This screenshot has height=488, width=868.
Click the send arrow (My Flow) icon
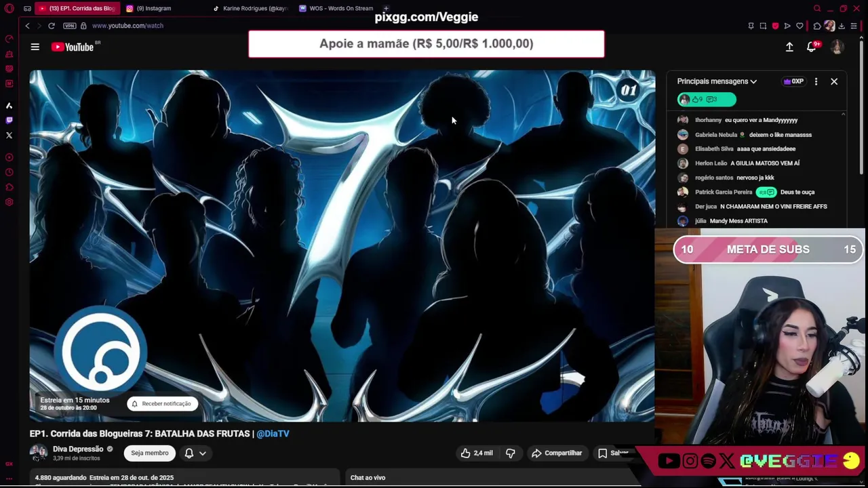pyautogui.click(x=787, y=26)
